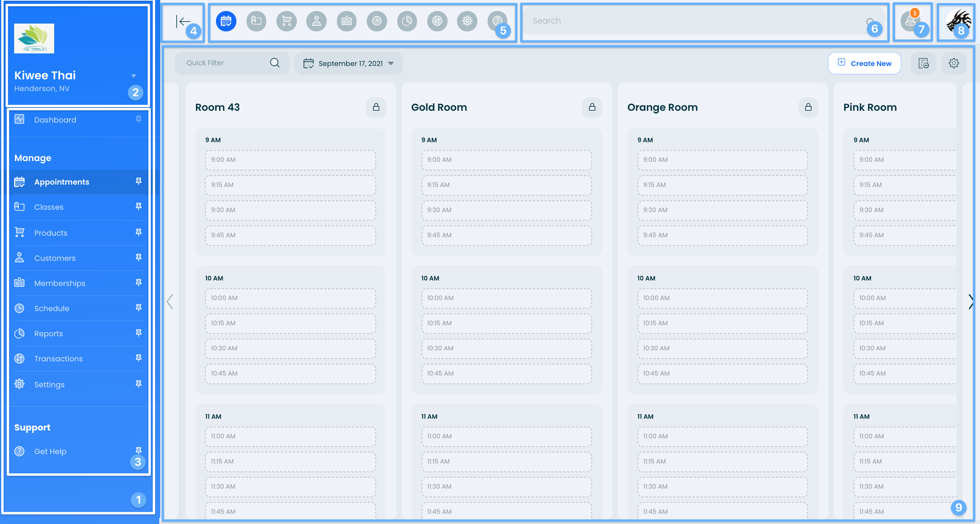
Task: Click the Create New button
Action: (x=864, y=63)
